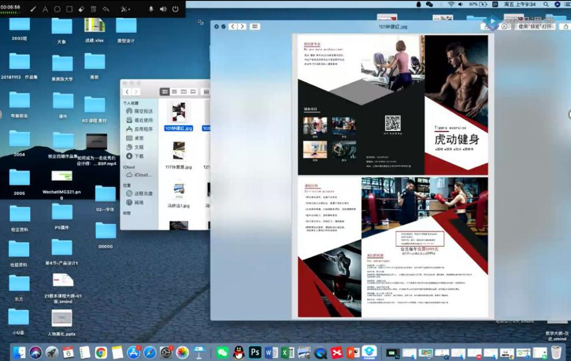The height and width of the screenshot is (361, 571).
Task: Click the trash icon in recording toolbar
Action: 94,9
